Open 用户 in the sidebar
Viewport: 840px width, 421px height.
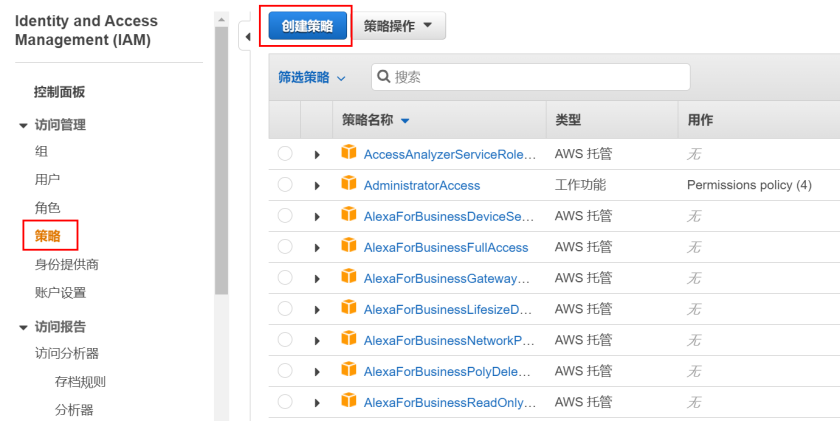pos(48,179)
